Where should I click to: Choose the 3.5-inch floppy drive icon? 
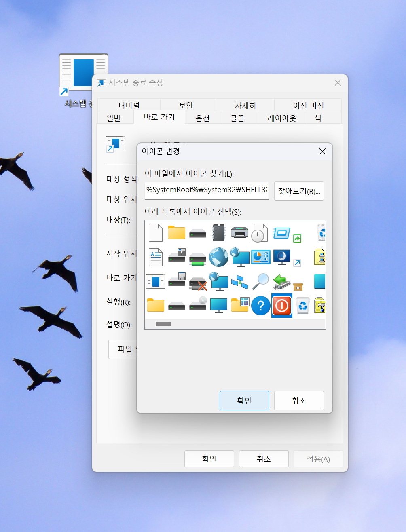tap(177, 280)
